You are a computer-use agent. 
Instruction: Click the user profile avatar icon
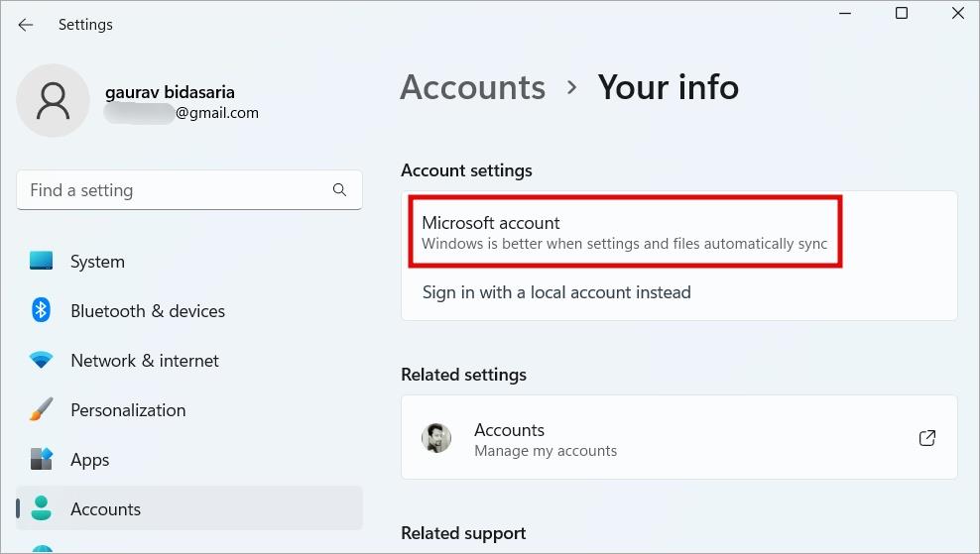tap(54, 100)
